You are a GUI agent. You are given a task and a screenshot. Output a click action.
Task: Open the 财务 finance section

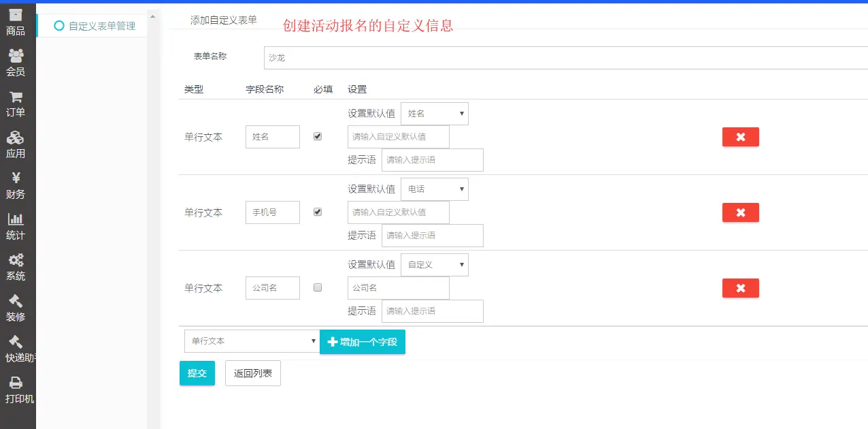pos(16,185)
